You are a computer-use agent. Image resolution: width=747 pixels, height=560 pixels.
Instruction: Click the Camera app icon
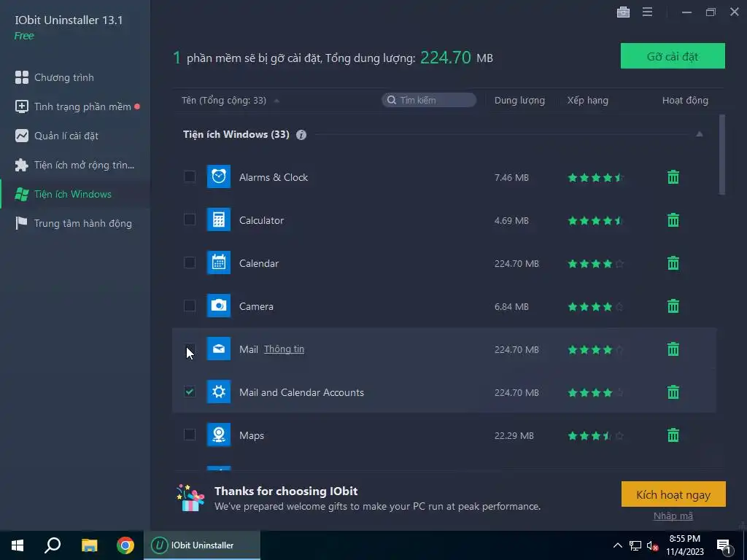point(219,306)
